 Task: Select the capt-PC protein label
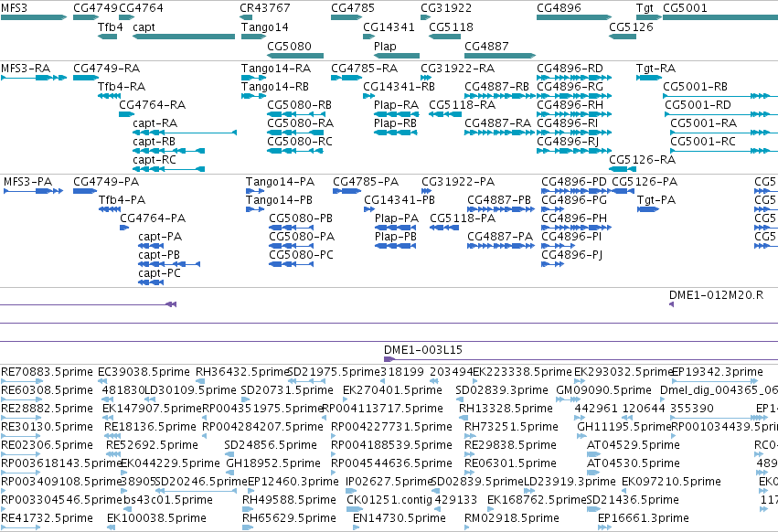[x=159, y=273]
